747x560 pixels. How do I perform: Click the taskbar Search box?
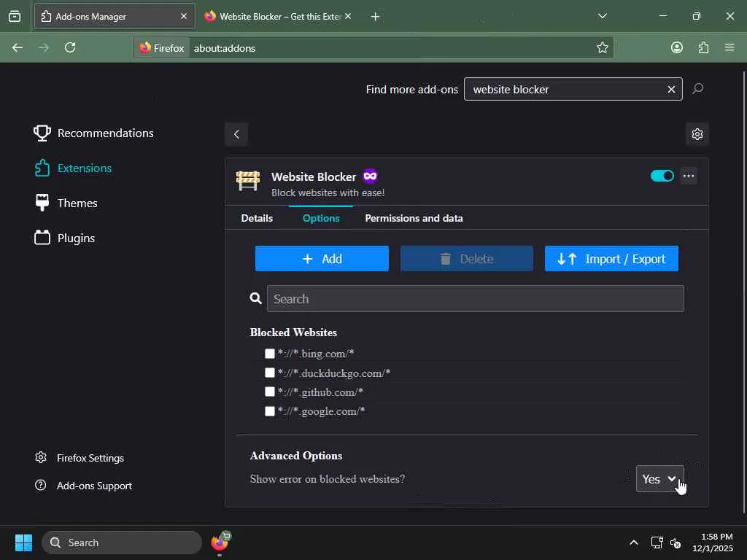[122, 542]
